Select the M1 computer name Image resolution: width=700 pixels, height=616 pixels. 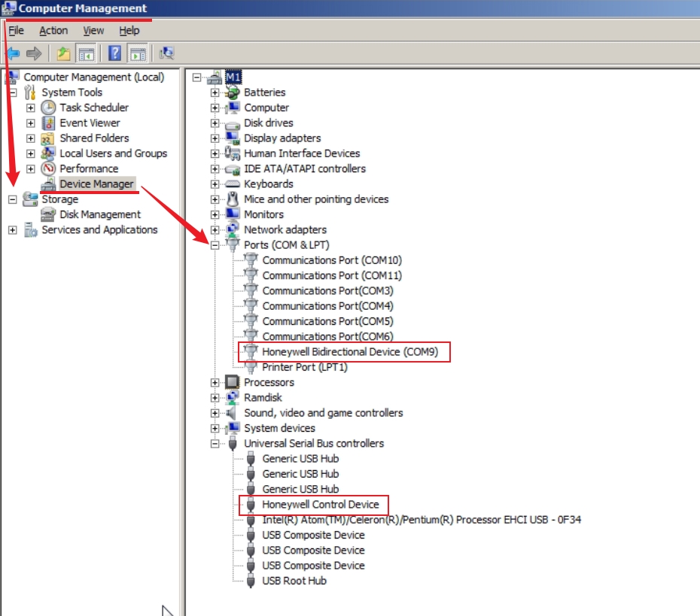coord(233,77)
